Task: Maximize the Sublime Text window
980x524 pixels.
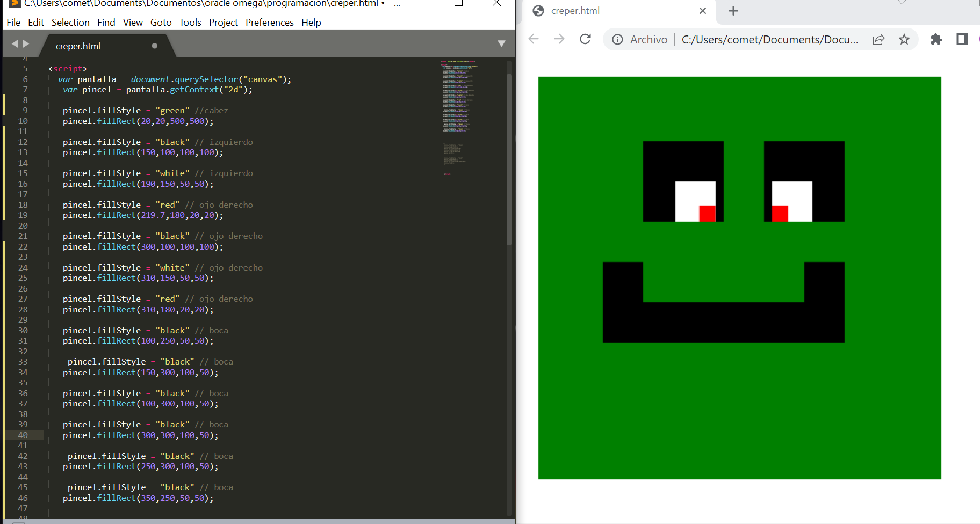Action: [458, 3]
